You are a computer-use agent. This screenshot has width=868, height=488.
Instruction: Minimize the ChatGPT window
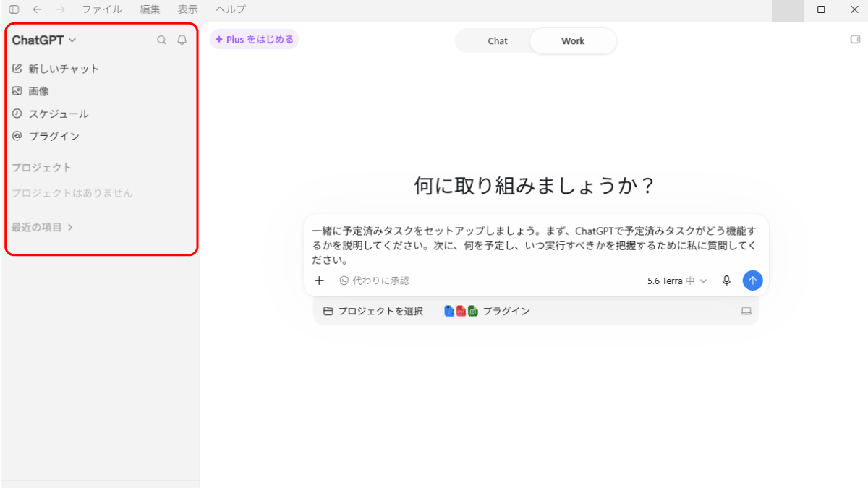(x=788, y=9)
